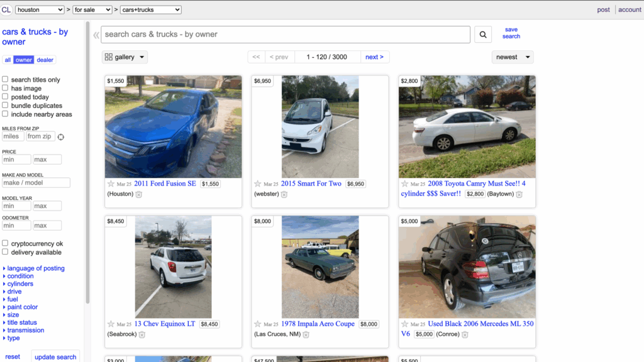The width and height of the screenshot is (644, 362).
Task: Click the magnifying glass search button
Action: point(482,35)
